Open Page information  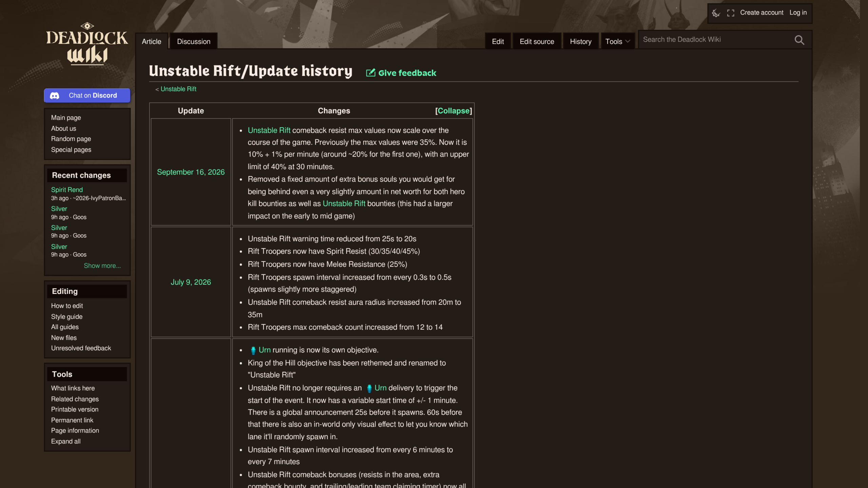(75, 431)
